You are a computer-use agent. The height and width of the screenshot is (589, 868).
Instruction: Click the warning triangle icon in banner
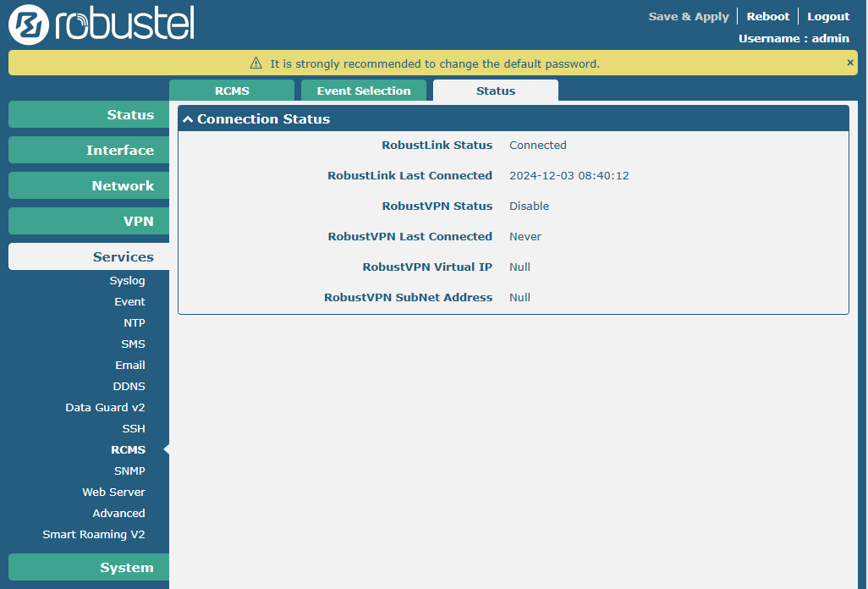coord(255,63)
